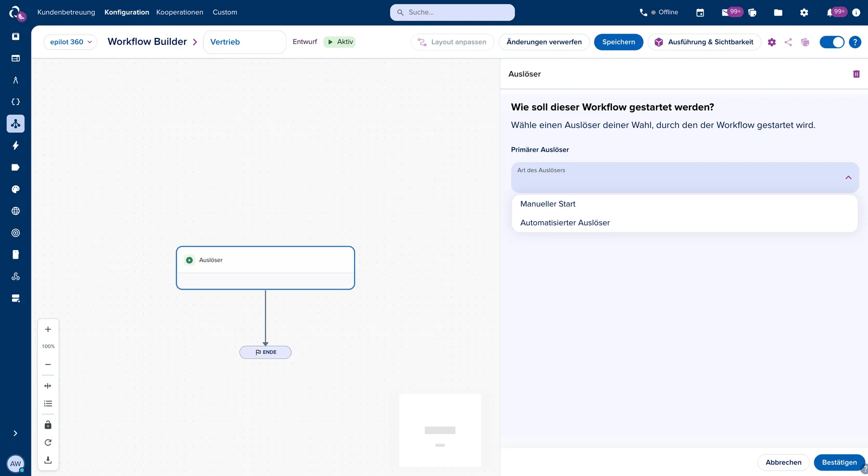Open the epilot 360 selector dropdown

(x=71, y=42)
